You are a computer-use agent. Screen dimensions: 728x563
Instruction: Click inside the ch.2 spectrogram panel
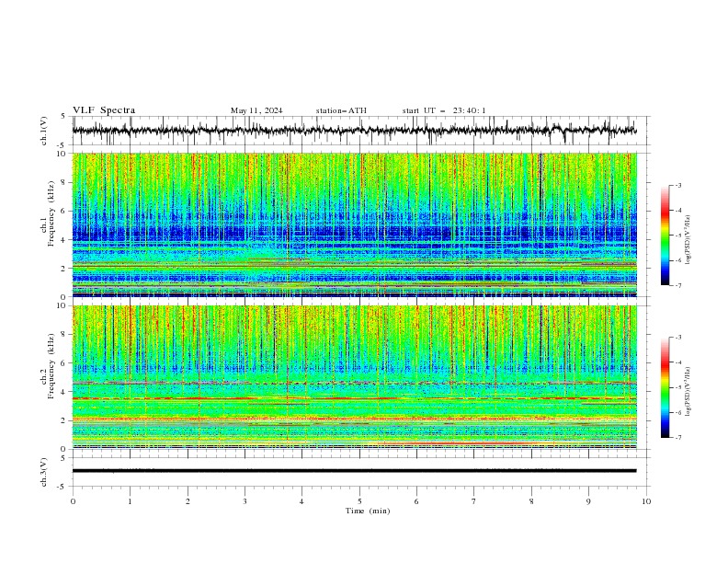[354, 377]
